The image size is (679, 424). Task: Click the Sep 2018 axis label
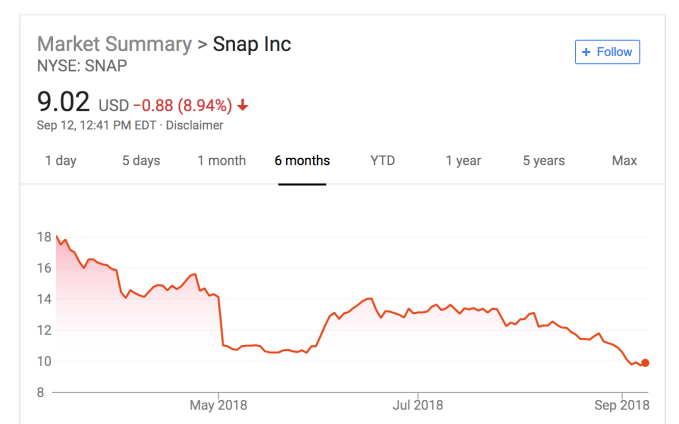pos(621,405)
